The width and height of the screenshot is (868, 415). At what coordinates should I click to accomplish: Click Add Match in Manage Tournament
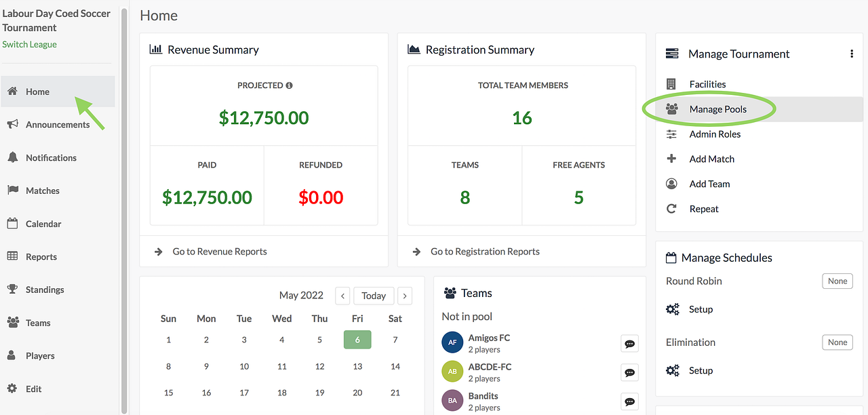point(711,159)
